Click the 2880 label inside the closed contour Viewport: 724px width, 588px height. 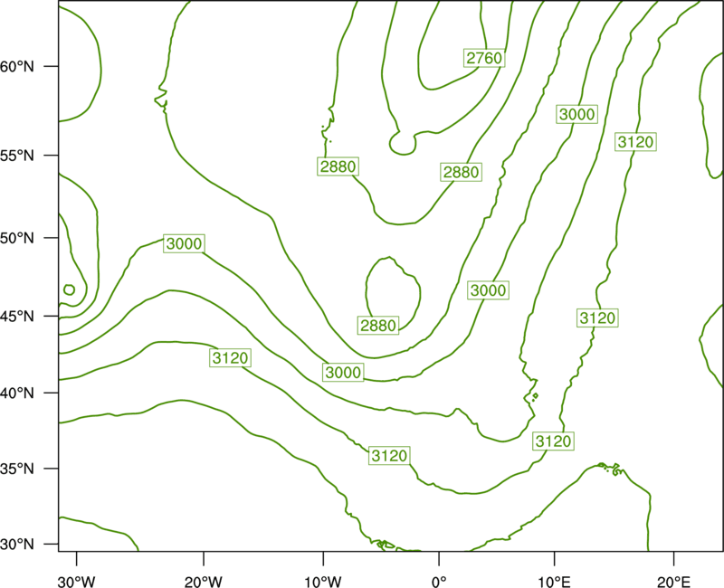378,326
